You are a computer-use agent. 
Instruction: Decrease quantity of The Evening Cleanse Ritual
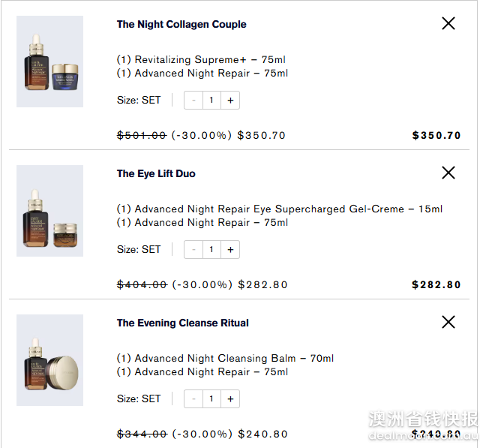pyautogui.click(x=193, y=398)
